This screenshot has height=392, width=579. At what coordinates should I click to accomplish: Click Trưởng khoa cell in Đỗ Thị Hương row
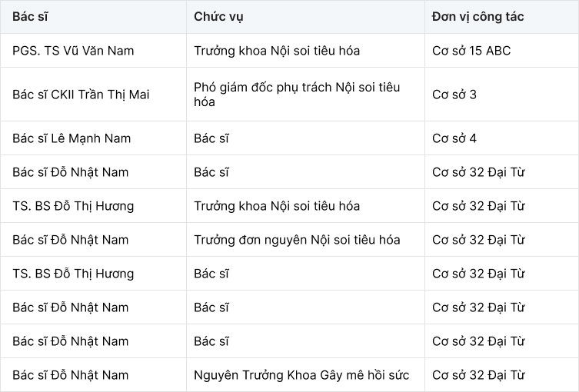click(x=277, y=206)
